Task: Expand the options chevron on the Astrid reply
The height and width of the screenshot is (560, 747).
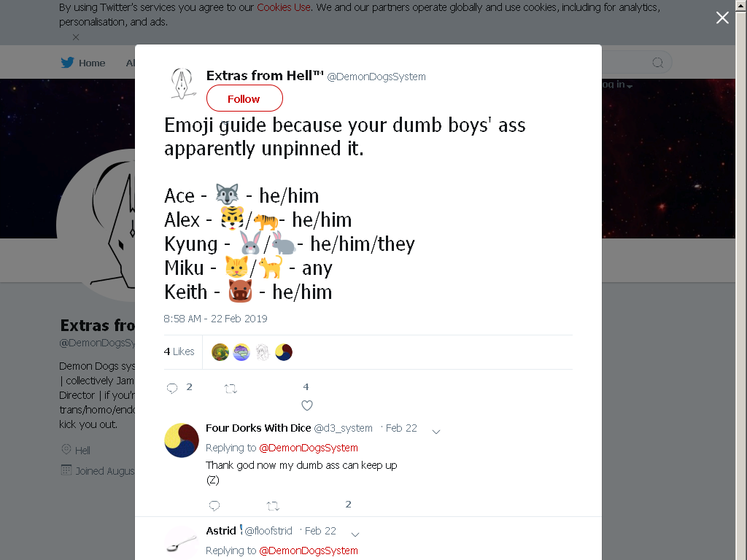Action: point(355,534)
